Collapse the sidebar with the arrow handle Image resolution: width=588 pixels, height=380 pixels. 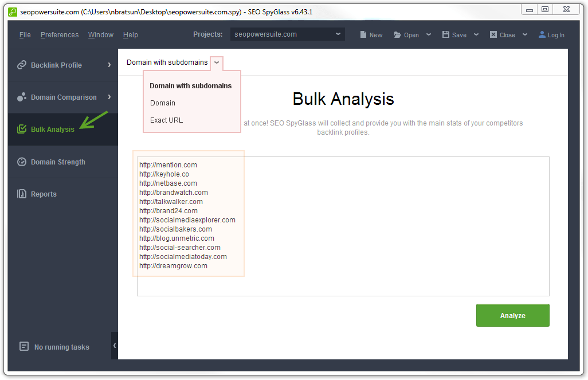coord(115,346)
